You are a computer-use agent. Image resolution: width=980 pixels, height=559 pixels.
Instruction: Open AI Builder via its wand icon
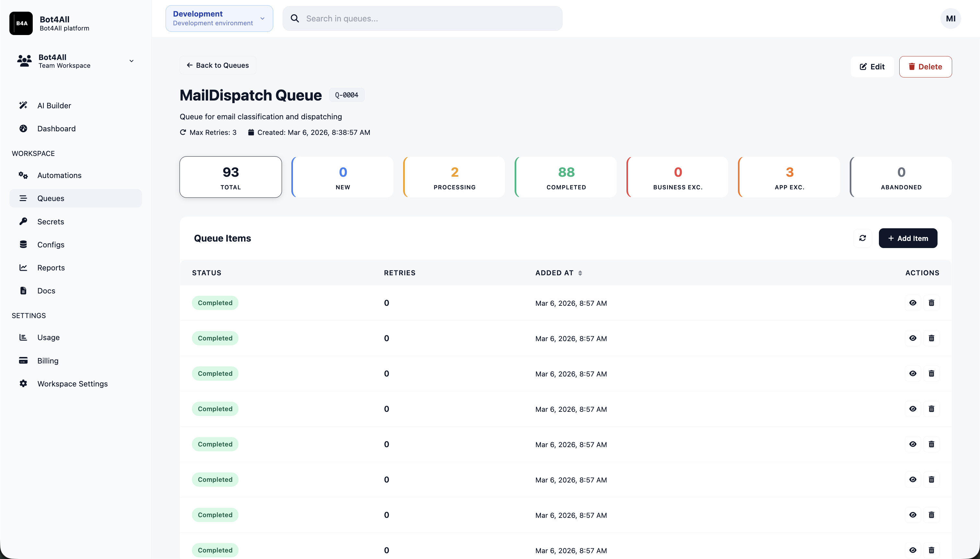tap(23, 105)
